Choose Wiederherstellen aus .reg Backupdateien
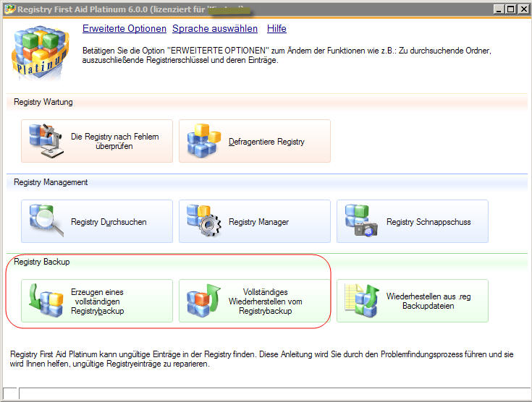This screenshot has height=402, width=532. tap(413, 301)
